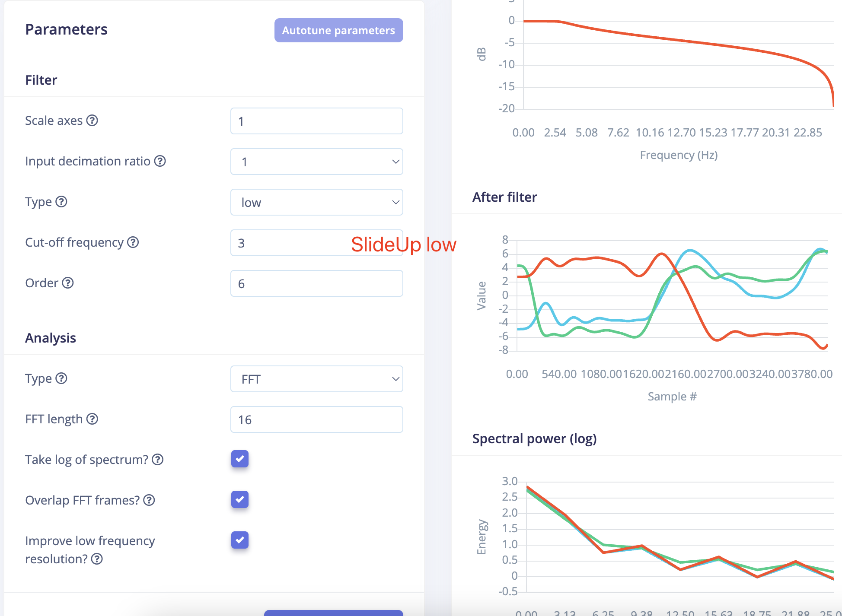Click the Scale axes label text
Screen dimensions: 842x616
point(54,121)
